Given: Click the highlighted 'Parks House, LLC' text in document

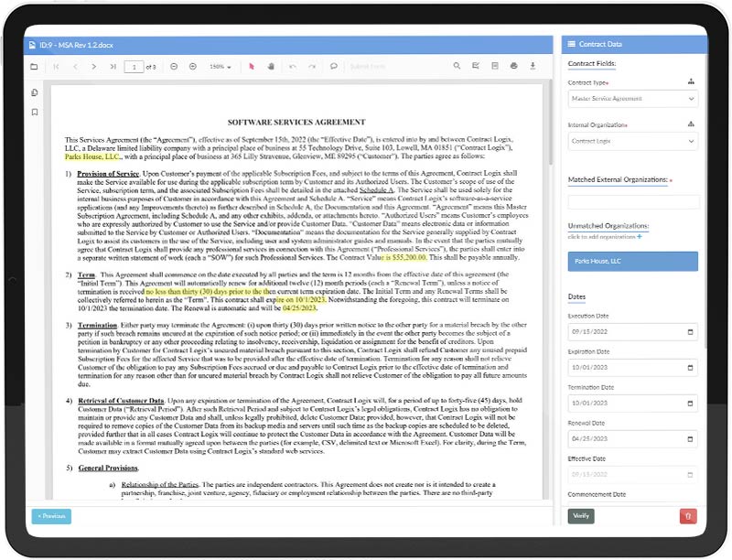Looking at the screenshot, I should pos(92,156).
